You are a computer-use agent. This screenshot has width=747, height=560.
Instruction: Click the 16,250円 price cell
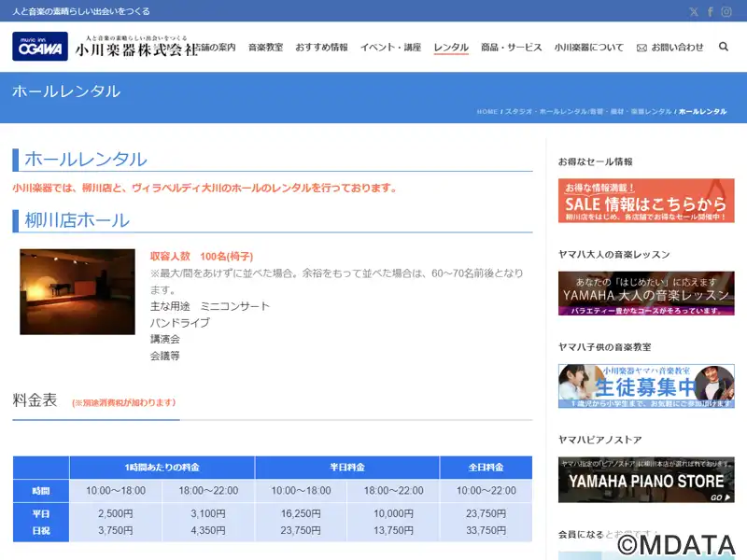point(301,514)
